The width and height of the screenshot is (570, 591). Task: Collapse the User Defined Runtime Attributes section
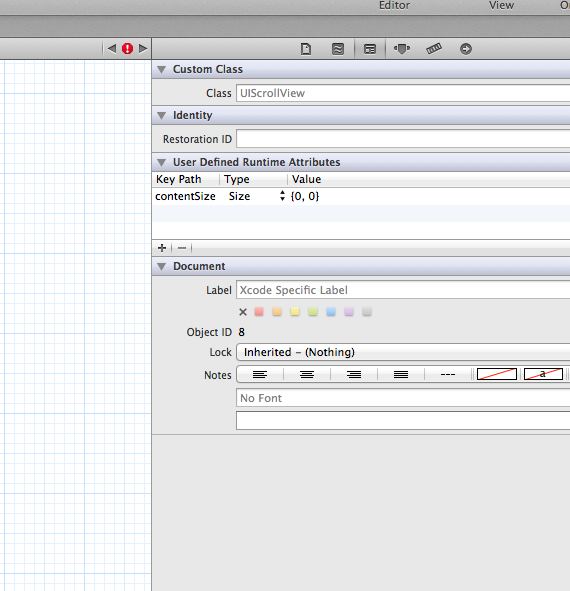click(162, 162)
